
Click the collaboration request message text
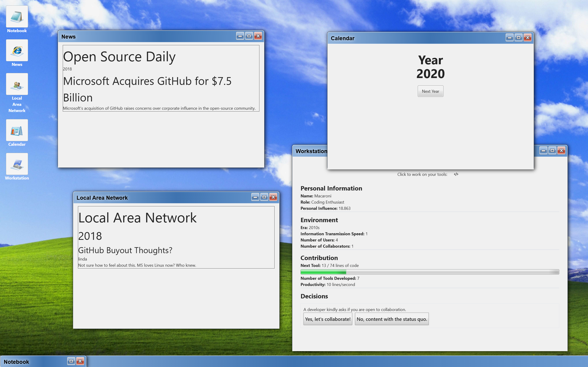point(355,309)
